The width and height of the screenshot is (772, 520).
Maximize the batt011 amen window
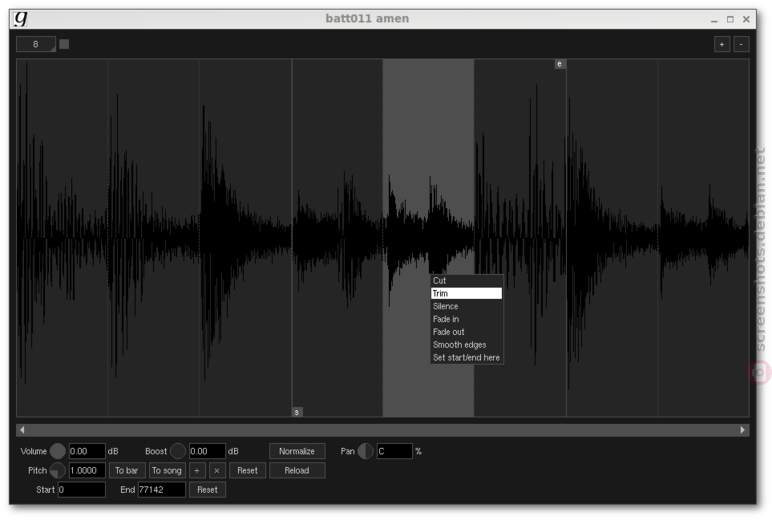tap(730, 19)
